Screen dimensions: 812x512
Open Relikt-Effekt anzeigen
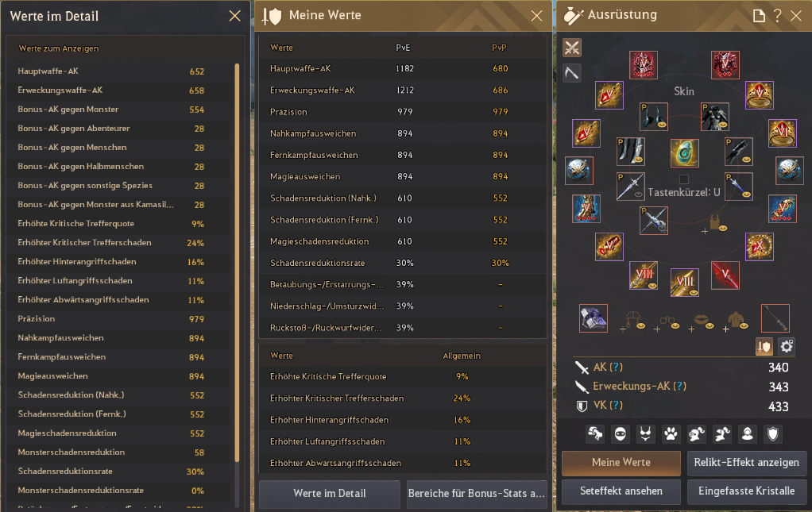pos(746,463)
